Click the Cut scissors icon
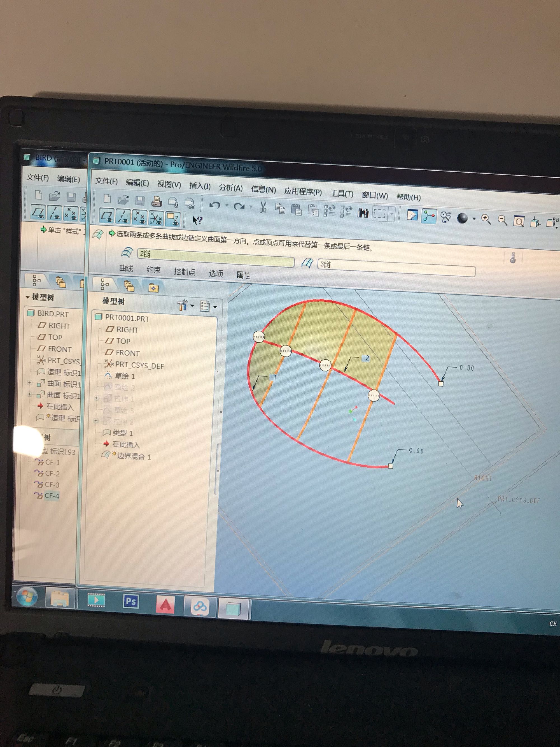This screenshot has height=747, width=560. [263, 207]
